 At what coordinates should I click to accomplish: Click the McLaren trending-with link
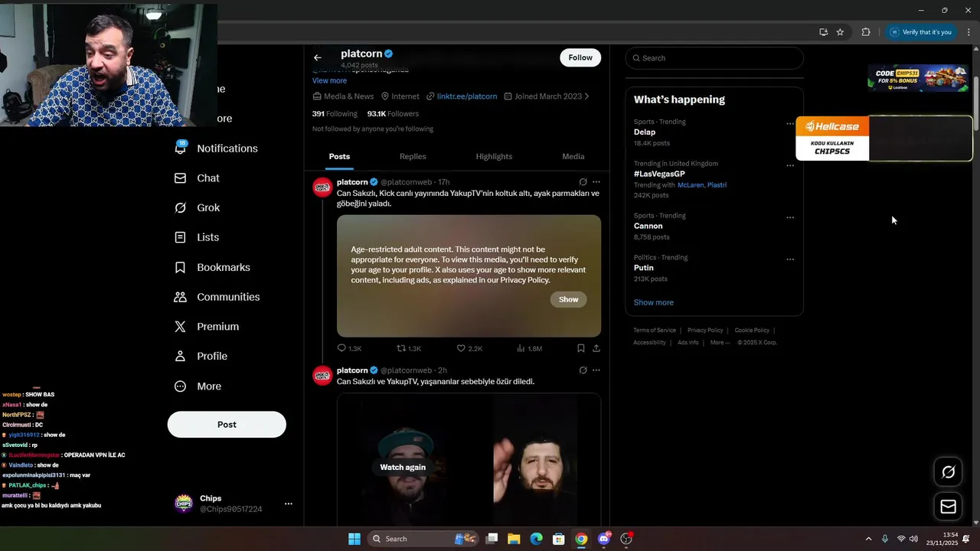click(x=691, y=185)
